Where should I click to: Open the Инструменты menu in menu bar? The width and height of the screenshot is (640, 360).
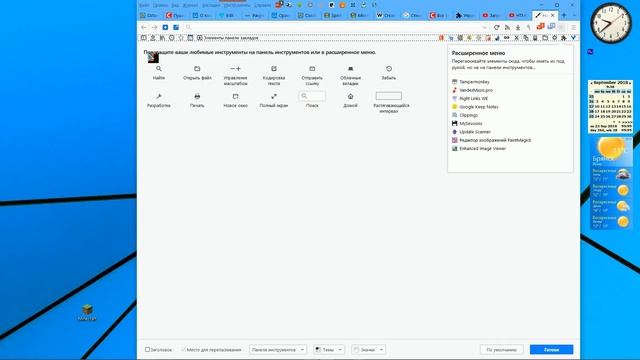pos(237,5)
